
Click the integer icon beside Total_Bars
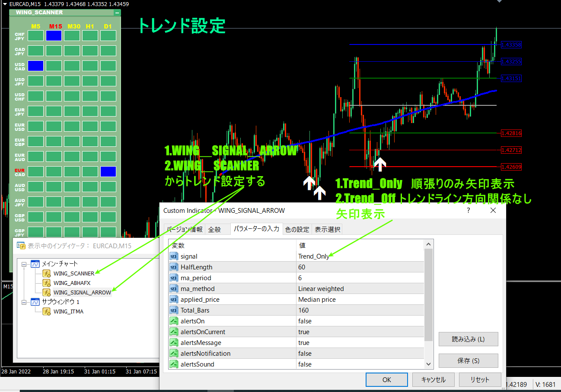click(x=174, y=310)
